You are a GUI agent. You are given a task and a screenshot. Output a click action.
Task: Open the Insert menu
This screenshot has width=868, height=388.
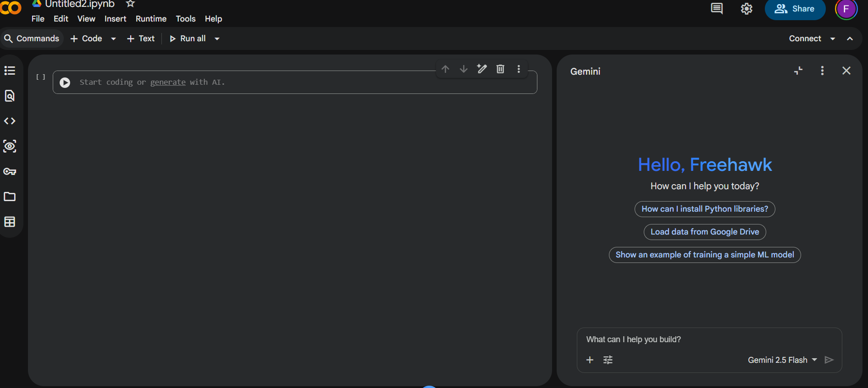115,19
